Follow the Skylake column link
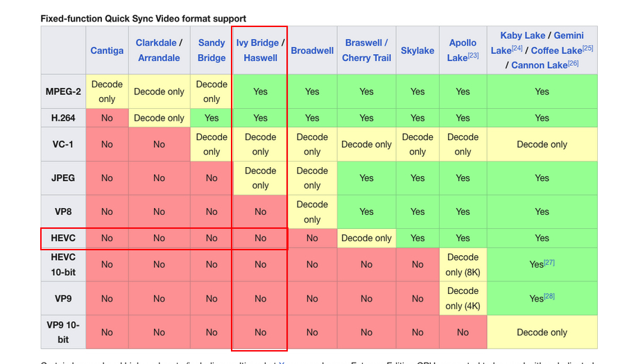The width and height of the screenshot is (620, 364). tap(417, 51)
